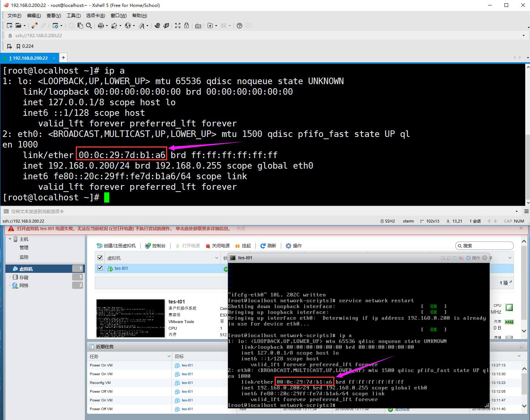Dismiss the red error banner via 关闭
The height and width of the screenshot is (420, 530).
(x=241, y=229)
